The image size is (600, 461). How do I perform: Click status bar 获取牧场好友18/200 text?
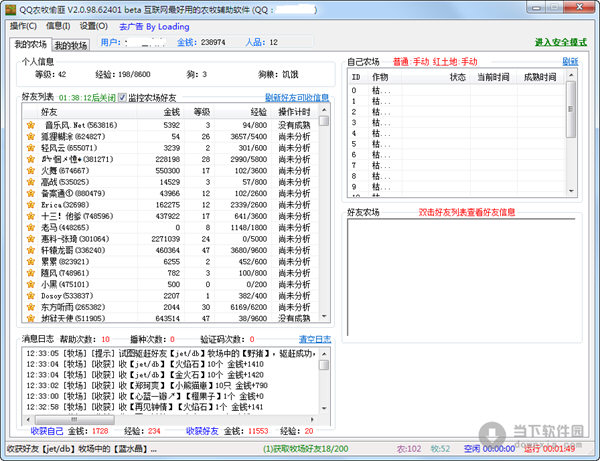coord(305,448)
